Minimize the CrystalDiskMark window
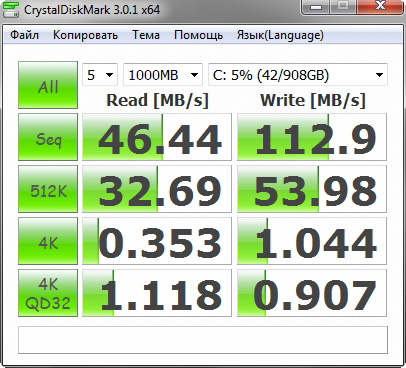 (316, 7)
